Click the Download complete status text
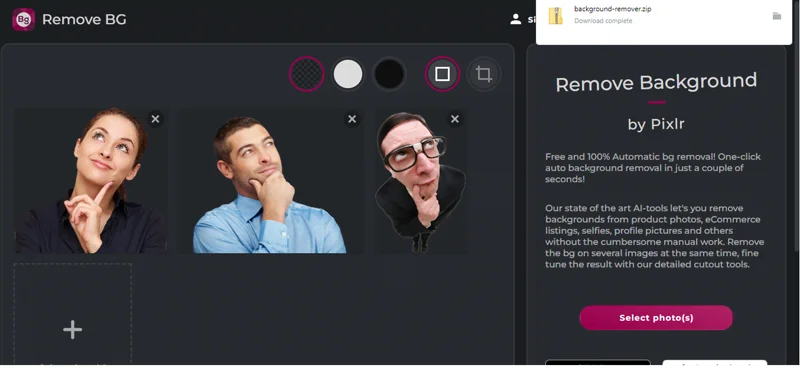 tap(603, 21)
